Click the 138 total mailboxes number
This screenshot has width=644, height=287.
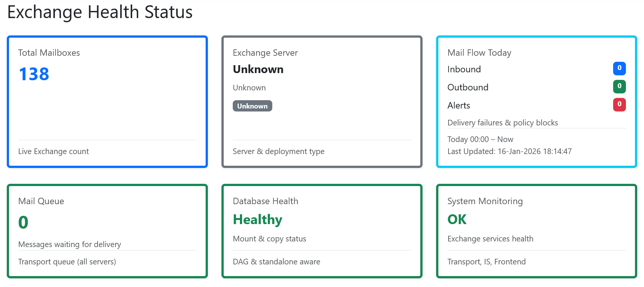[34, 74]
